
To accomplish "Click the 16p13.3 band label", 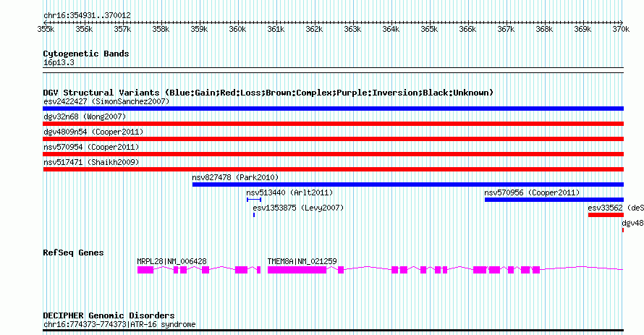I will 59,62.
